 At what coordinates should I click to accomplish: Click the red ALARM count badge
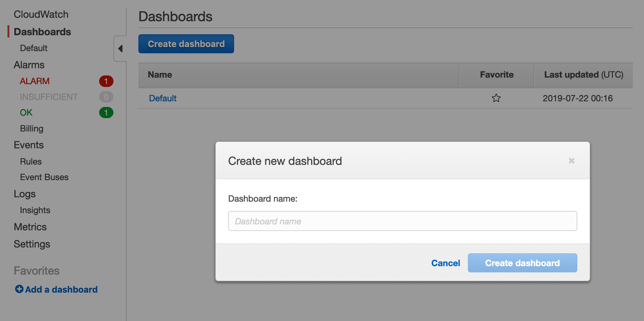click(106, 81)
